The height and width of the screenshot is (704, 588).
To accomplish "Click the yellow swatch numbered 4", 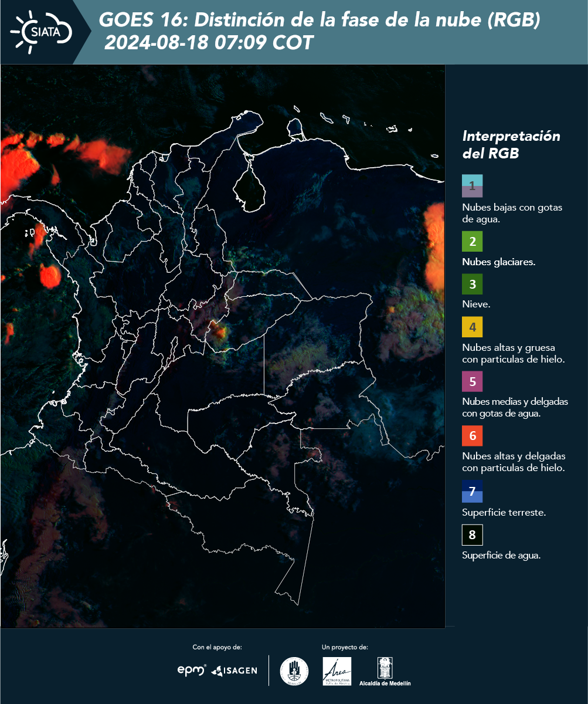I will [472, 327].
